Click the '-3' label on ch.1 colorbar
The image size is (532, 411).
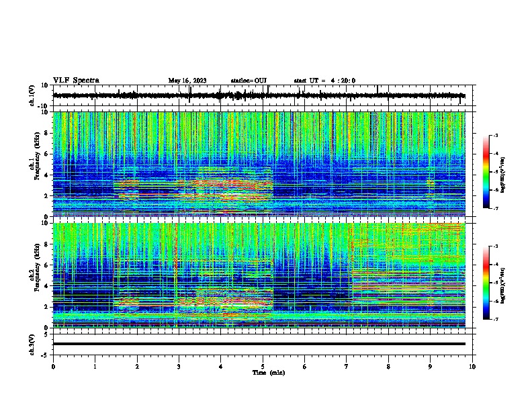495,135
